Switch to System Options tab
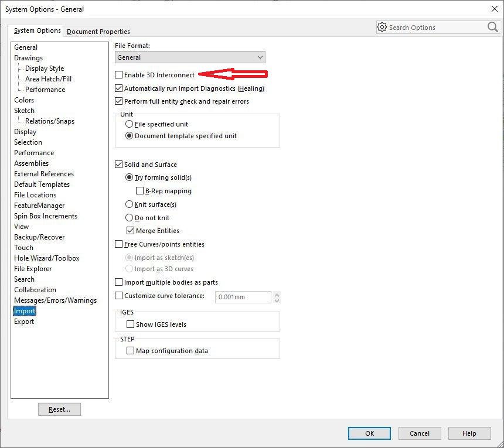The height and width of the screenshot is (448, 504). click(37, 30)
